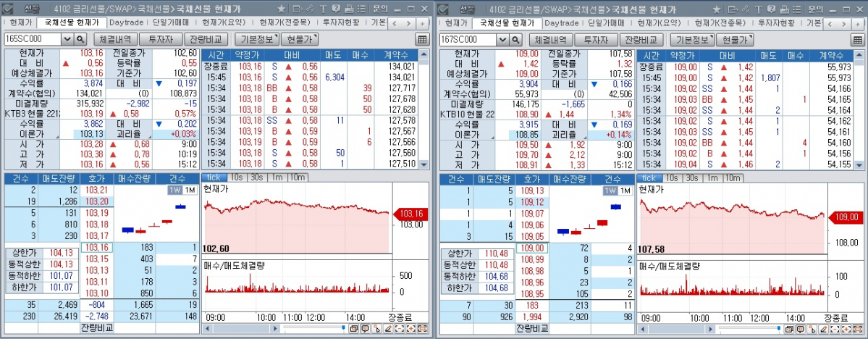Click 투자자 button in right window
868x339 pixels.
tap(595, 39)
